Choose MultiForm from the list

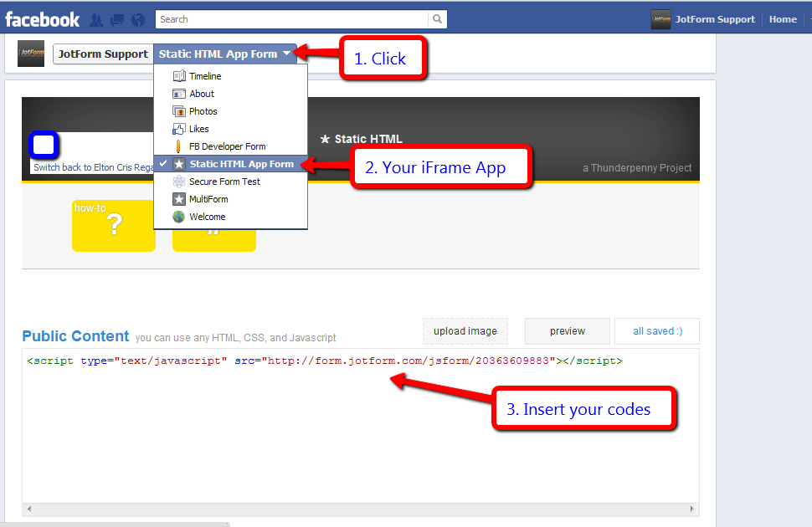(208, 199)
